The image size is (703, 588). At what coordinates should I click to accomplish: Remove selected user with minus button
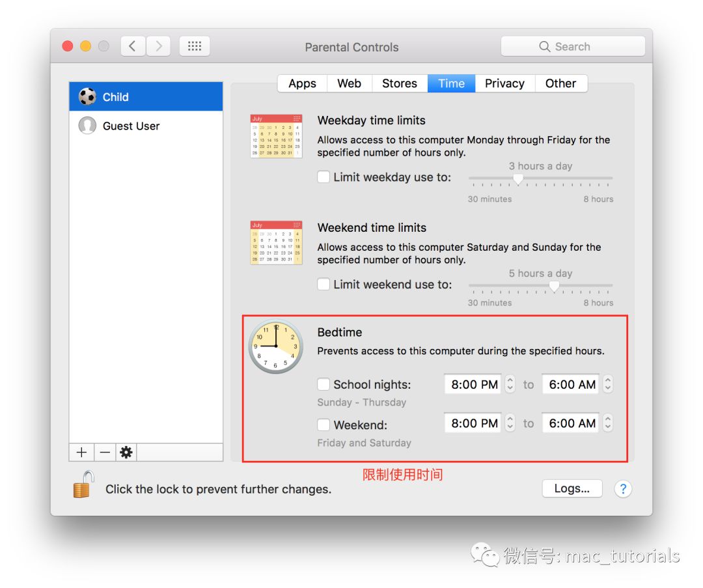(x=104, y=453)
